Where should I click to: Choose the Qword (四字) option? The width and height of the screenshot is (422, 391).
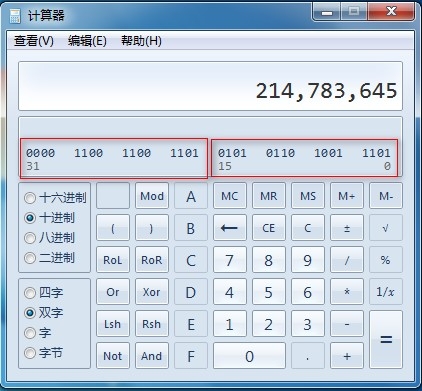(x=30, y=293)
